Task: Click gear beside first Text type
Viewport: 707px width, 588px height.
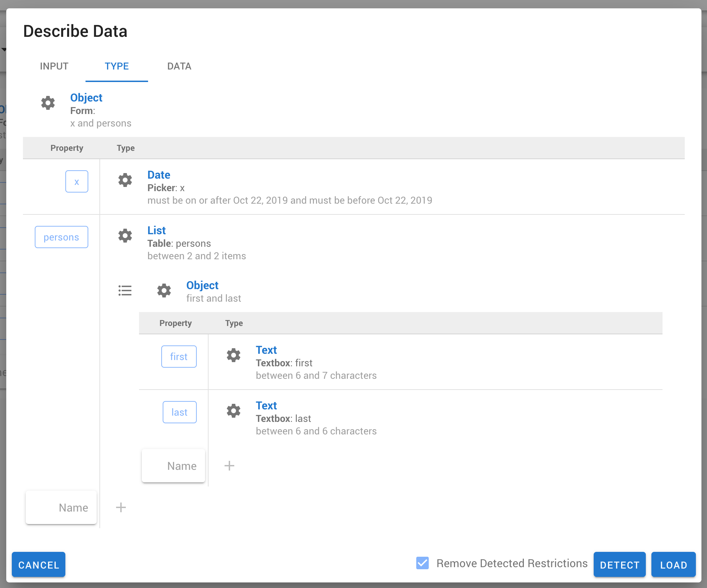Action: tap(234, 355)
